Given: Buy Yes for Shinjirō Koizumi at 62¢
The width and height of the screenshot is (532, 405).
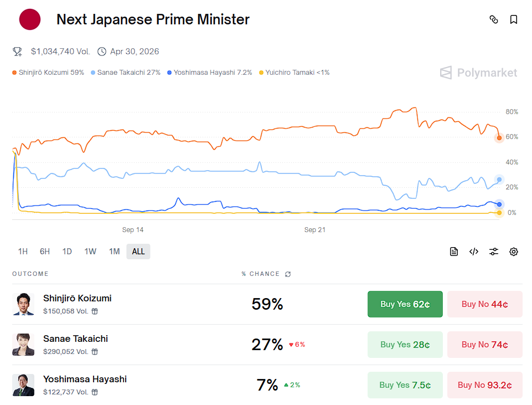Looking at the screenshot, I should (x=405, y=304).
